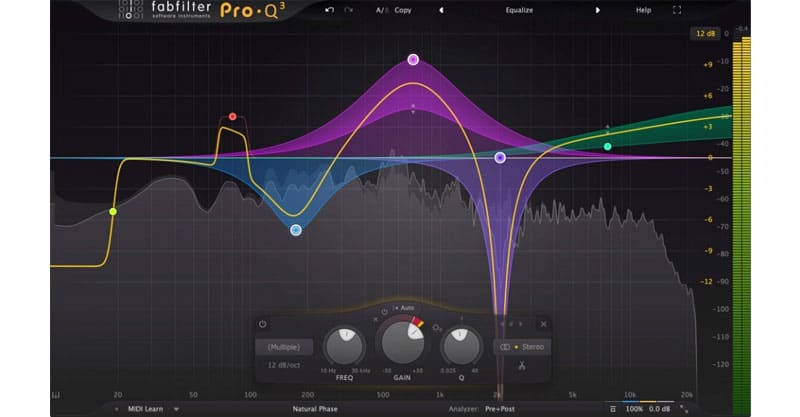Split the band with the scissors icon

point(522,365)
